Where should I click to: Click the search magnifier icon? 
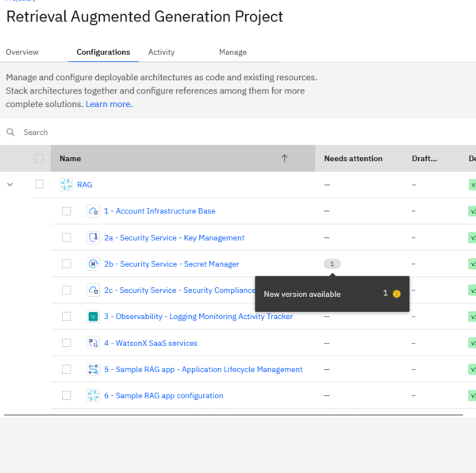click(11, 133)
